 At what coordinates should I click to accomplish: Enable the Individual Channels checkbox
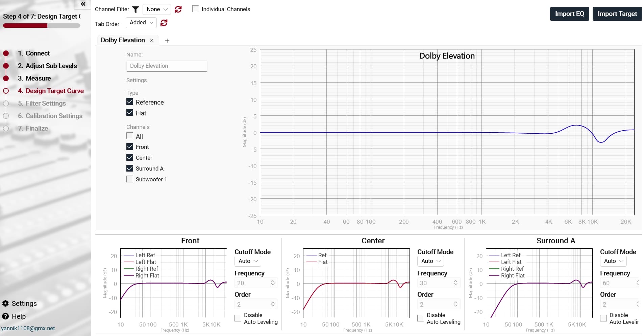[196, 9]
